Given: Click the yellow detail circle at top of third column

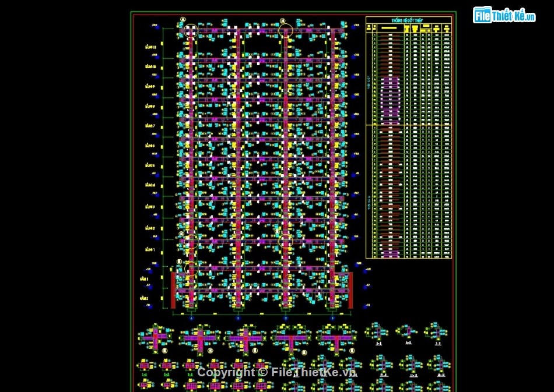Looking at the screenshot, I should (x=285, y=30).
